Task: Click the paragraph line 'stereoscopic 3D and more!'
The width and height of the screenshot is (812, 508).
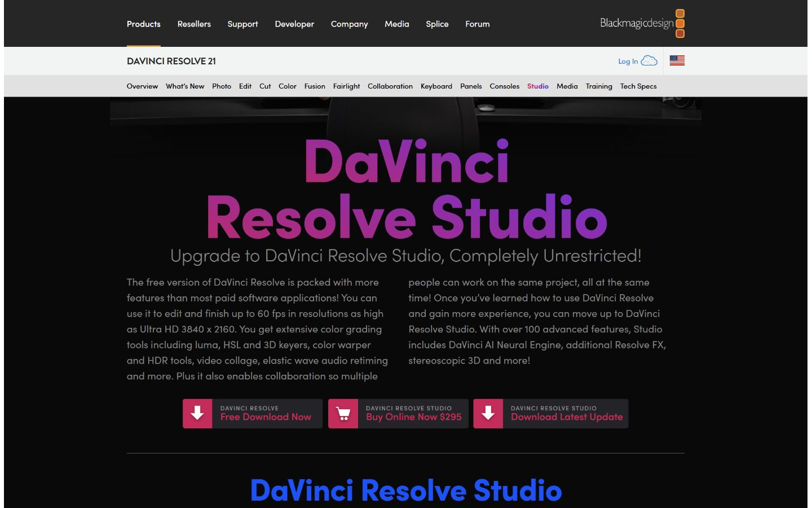Action: coord(469,360)
